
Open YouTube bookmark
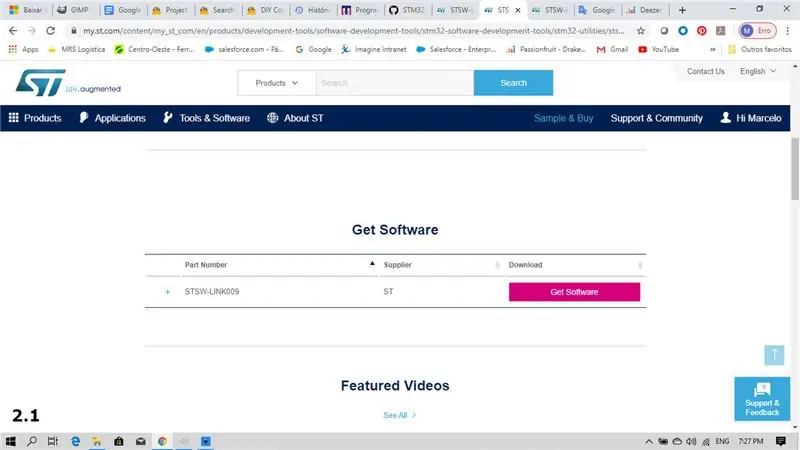pos(659,49)
